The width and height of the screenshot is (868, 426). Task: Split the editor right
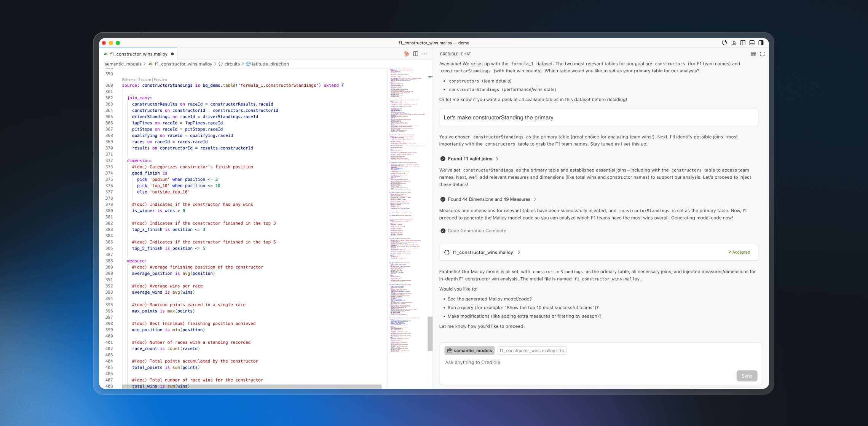pos(416,54)
